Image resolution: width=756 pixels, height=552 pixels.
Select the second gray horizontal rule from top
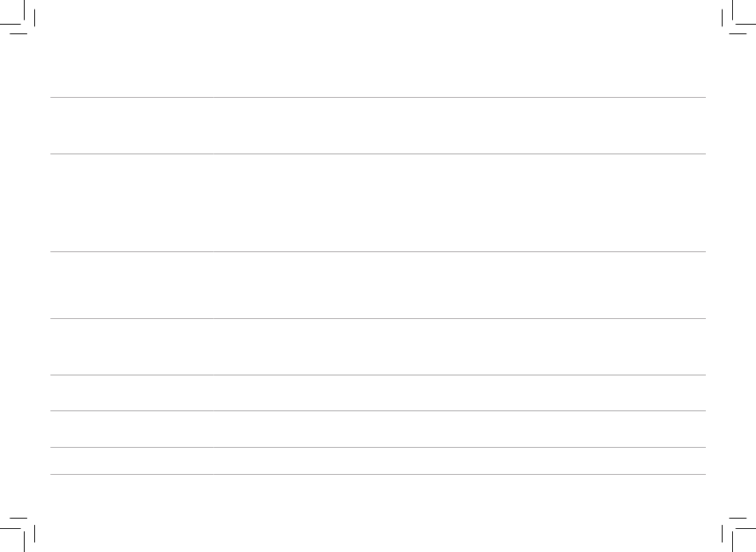coord(378,154)
